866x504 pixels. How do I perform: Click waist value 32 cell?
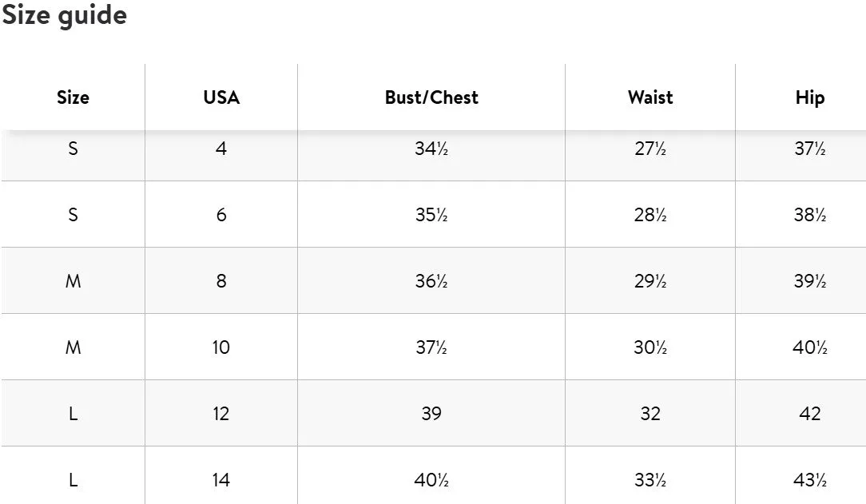click(x=650, y=414)
